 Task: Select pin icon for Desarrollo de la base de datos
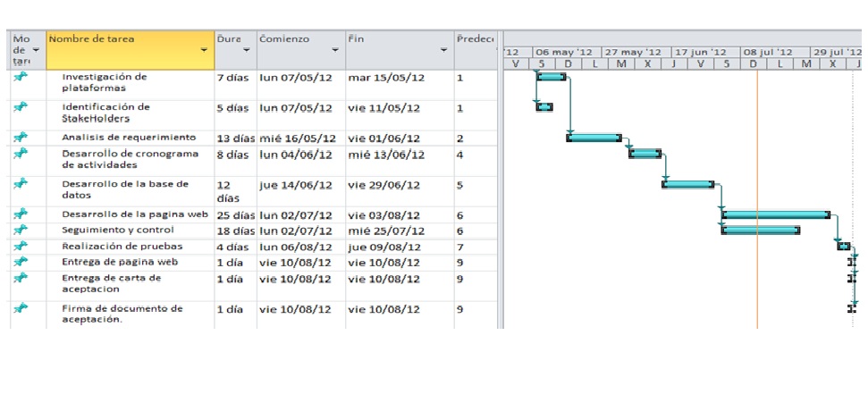click(21, 184)
